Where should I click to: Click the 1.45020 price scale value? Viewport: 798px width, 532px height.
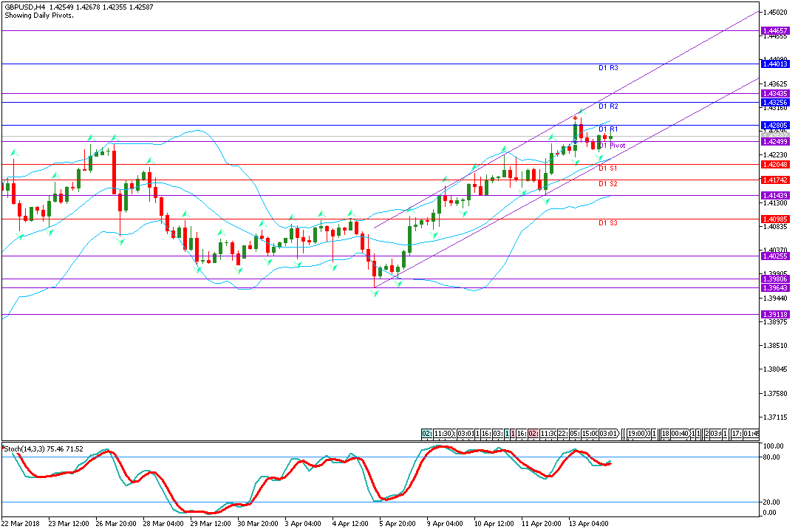tap(775, 12)
